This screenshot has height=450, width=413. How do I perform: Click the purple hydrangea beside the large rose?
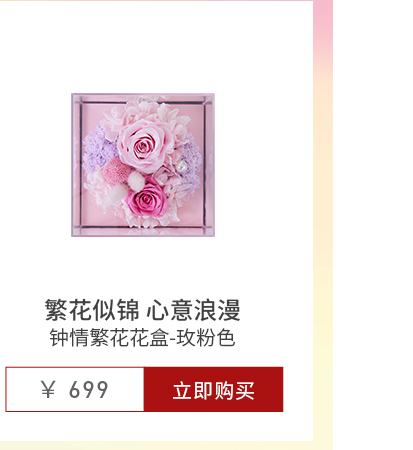(x=98, y=148)
